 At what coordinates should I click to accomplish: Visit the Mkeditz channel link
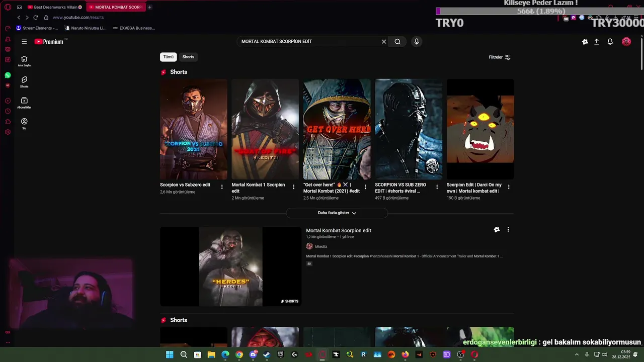coord(321,246)
